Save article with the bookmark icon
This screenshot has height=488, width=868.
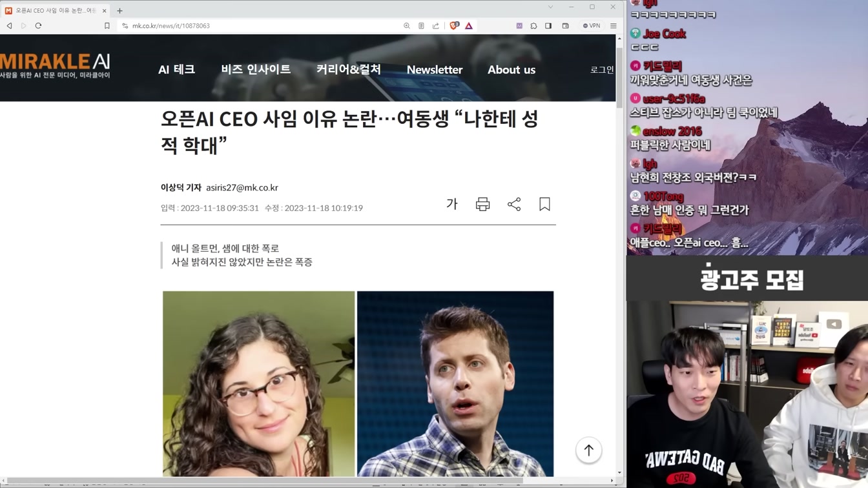544,204
